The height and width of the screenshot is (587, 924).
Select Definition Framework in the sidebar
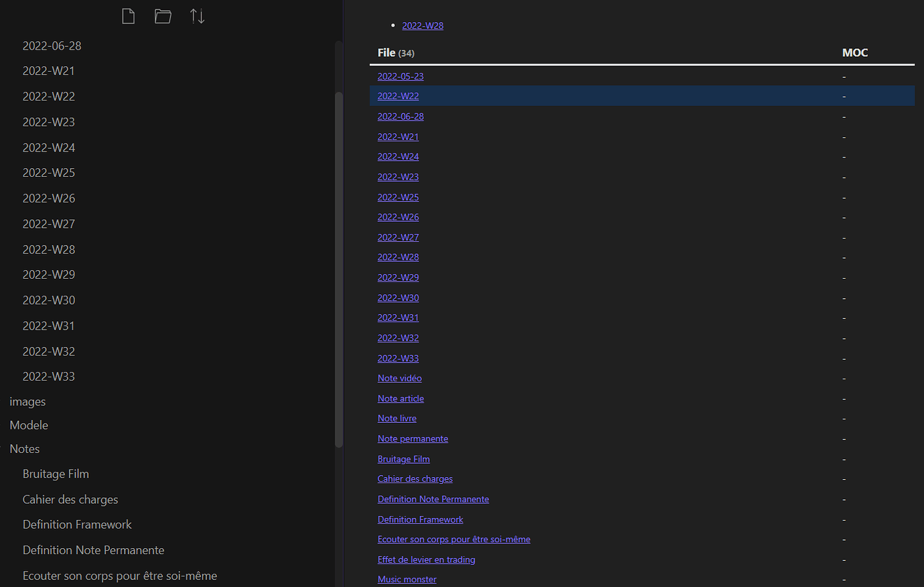[x=77, y=524]
